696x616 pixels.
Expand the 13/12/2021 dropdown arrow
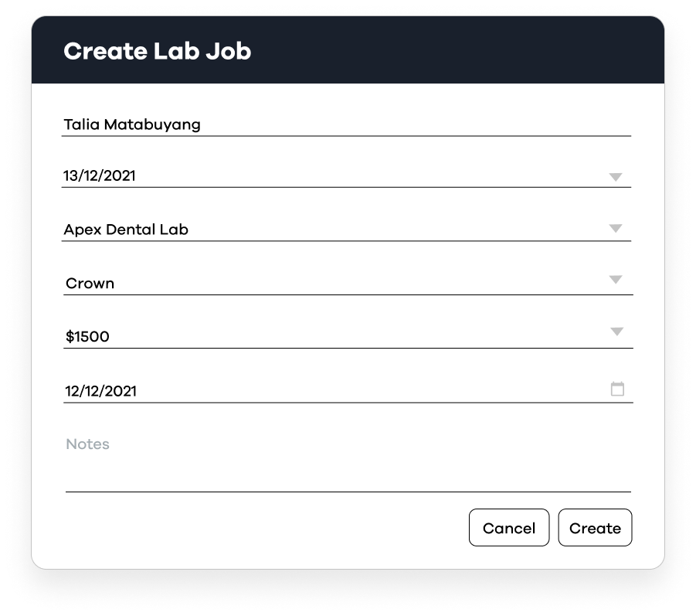click(x=615, y=177)
